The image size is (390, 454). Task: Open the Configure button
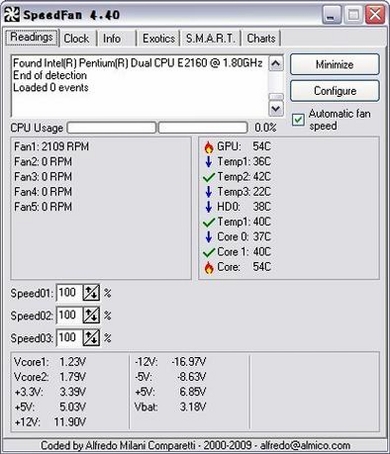(x=335, y=91)
